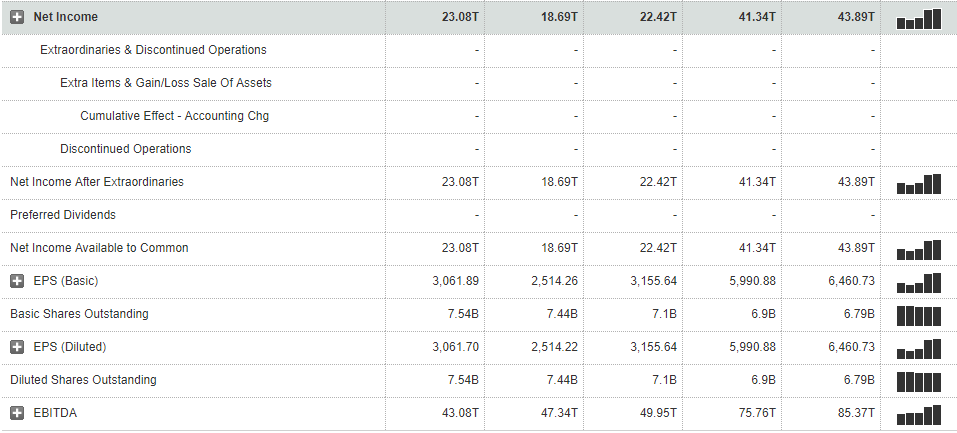Expand the EBITDA row
The image size is (957, 433).
[x=17, y=413]
